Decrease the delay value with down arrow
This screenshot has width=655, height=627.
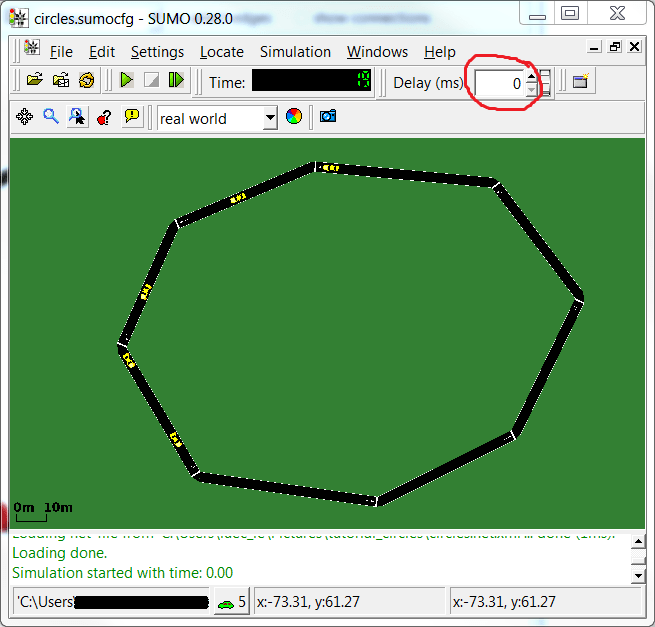531,89
